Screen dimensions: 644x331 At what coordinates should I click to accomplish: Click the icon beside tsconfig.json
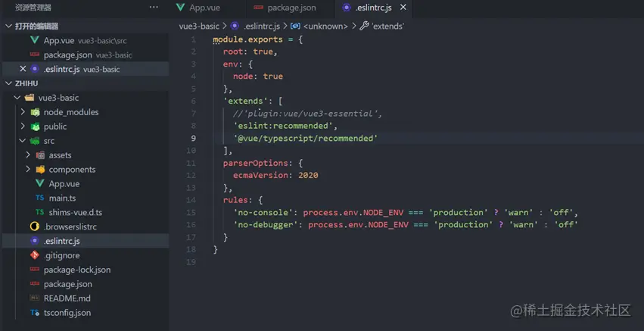click(x=35, y=313)
